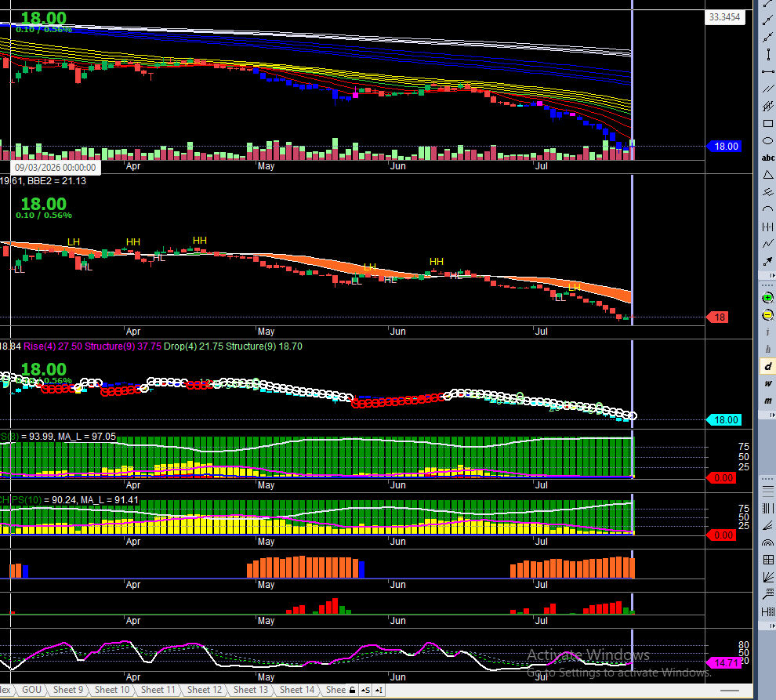Select the triangle drawing tool
Screen dimensions: 776x700
coord(768,175)
